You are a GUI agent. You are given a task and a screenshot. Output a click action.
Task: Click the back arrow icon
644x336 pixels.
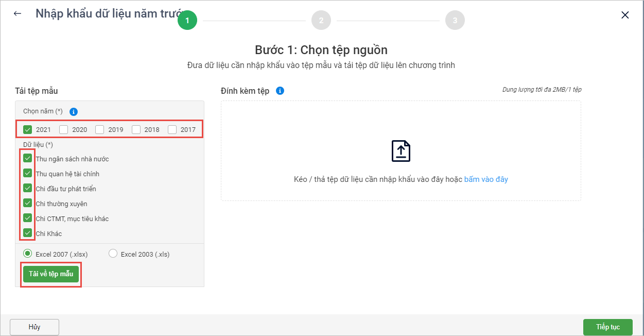pos(18,14)
